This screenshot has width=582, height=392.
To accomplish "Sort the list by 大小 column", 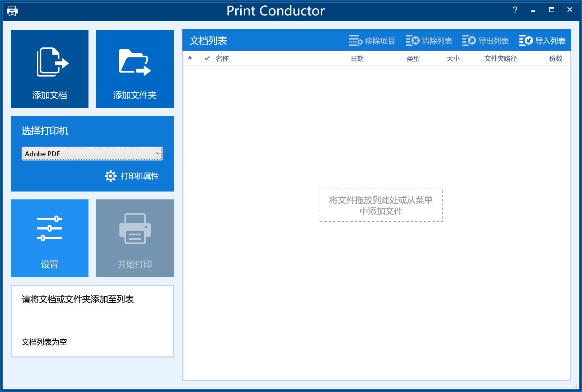I will click(x=463, y=58).
